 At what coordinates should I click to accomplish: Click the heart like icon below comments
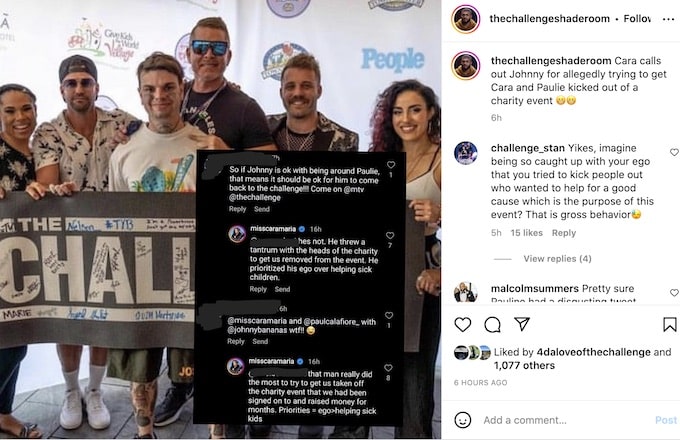click(463, 324)
